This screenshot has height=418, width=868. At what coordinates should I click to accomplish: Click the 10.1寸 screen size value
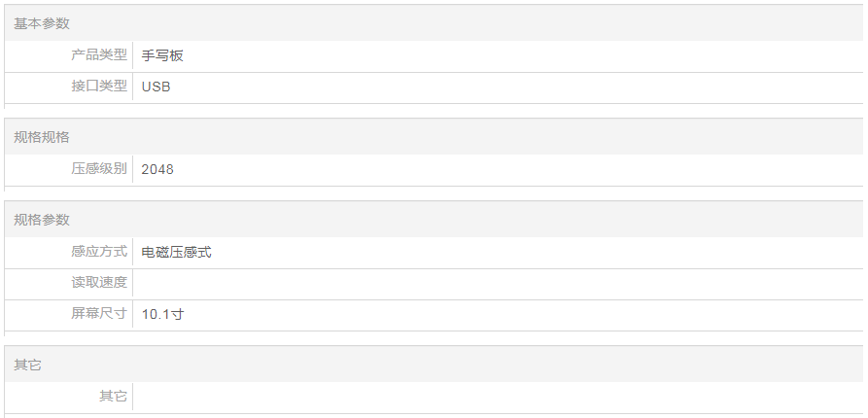click(163, 314)
